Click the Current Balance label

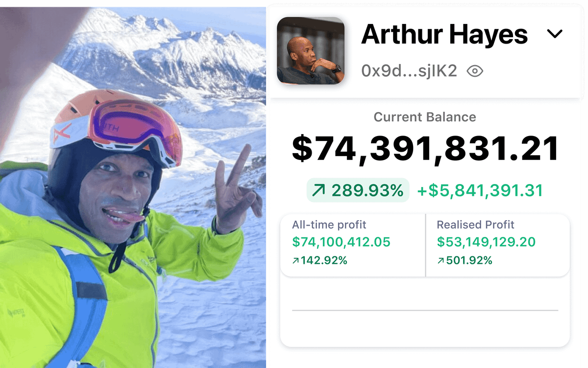(x=425, y=117)
